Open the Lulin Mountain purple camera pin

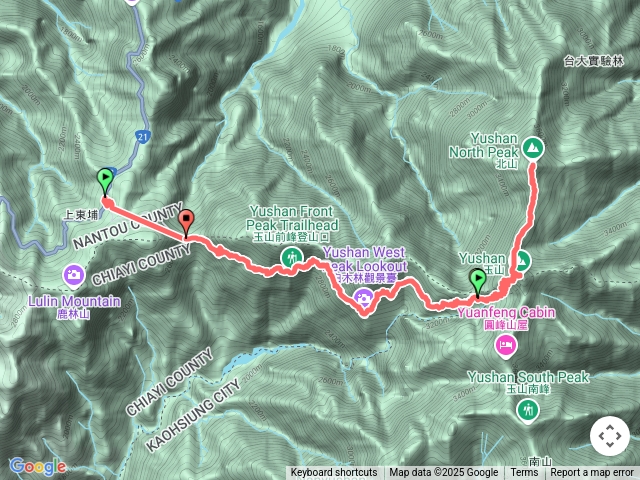tap(74, 276)
